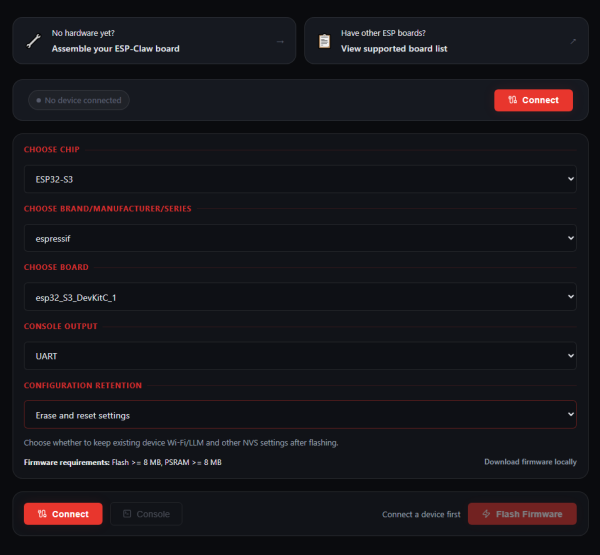This screenshot has height=555, width=600.
Task: Click the right arrow on the Assemble ESP-Claw card
Action: pyautogui.click(x=280, y=41)
